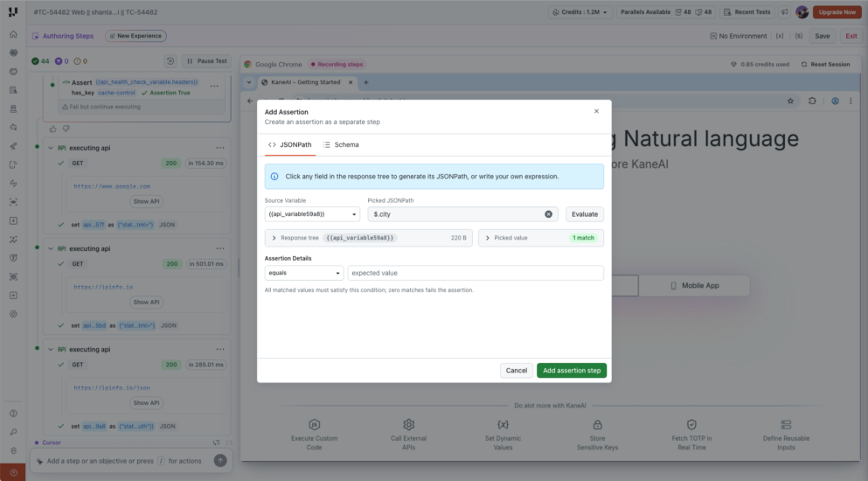The width and height of the screenshot is (868, 481).
Task: Click Reset Session
Action: 825,65
